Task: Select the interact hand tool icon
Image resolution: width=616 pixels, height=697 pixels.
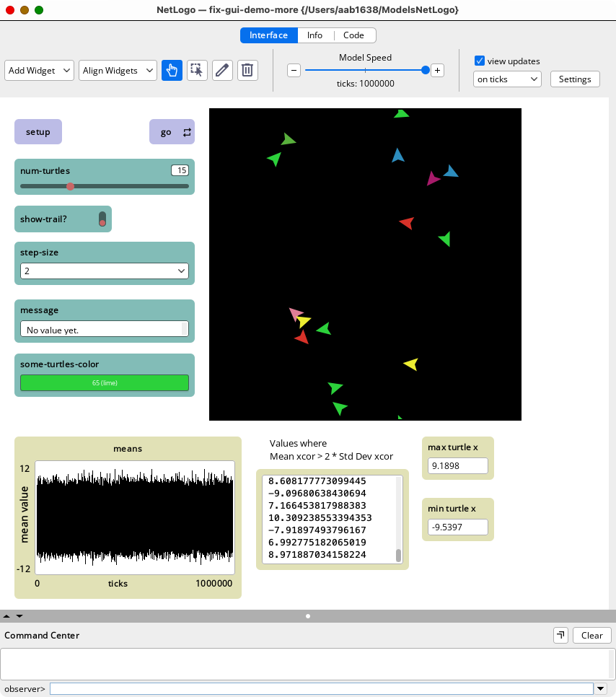Action: (172, 70)
